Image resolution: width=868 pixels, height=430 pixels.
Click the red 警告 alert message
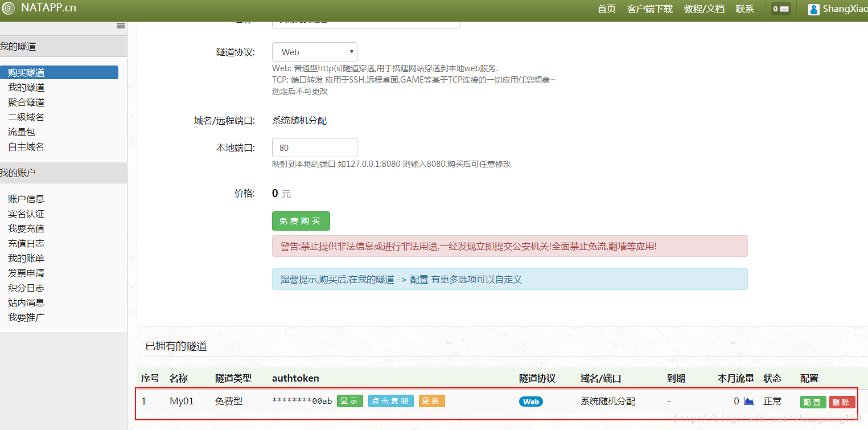510,246
